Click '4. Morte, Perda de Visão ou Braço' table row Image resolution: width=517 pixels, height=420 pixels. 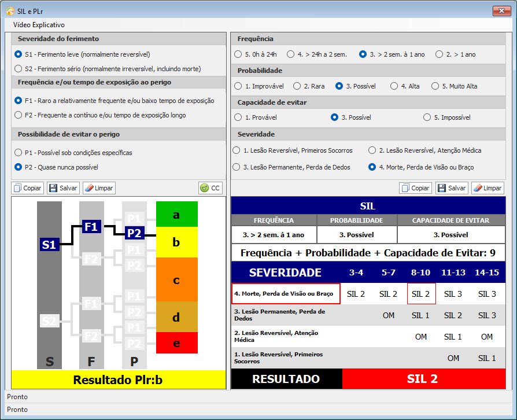[x=368, y=294]
